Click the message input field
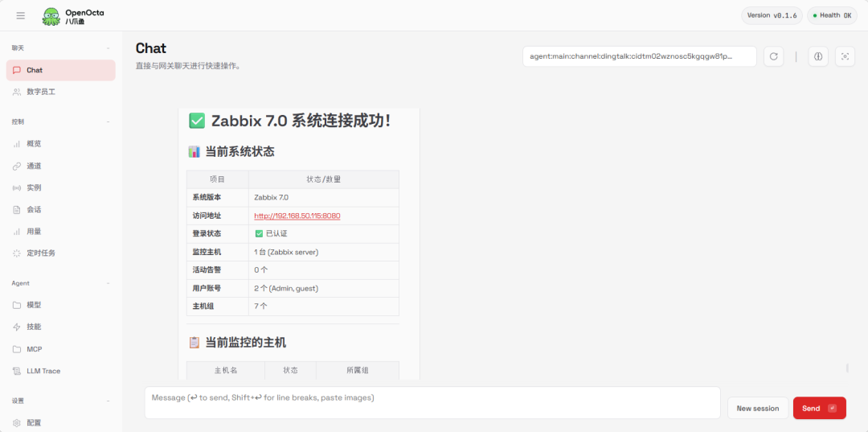The width and height of the screenshot is (868, 432). point(432,403)
